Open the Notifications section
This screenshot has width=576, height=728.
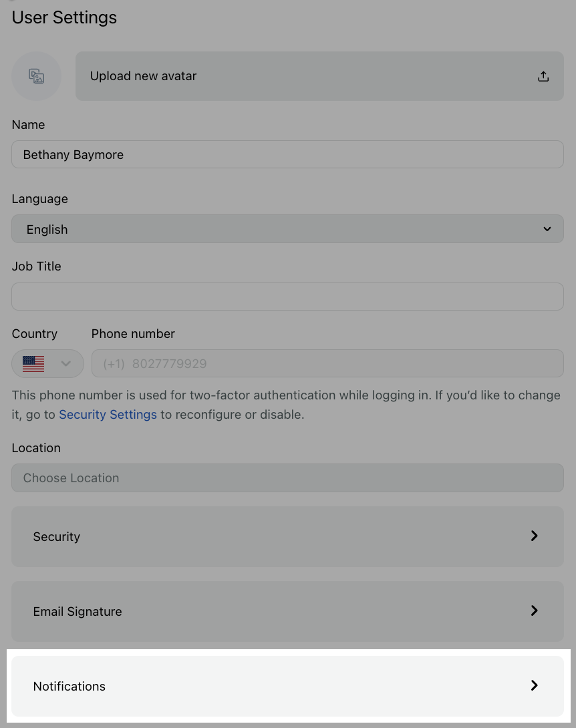(x=287, y=686)
